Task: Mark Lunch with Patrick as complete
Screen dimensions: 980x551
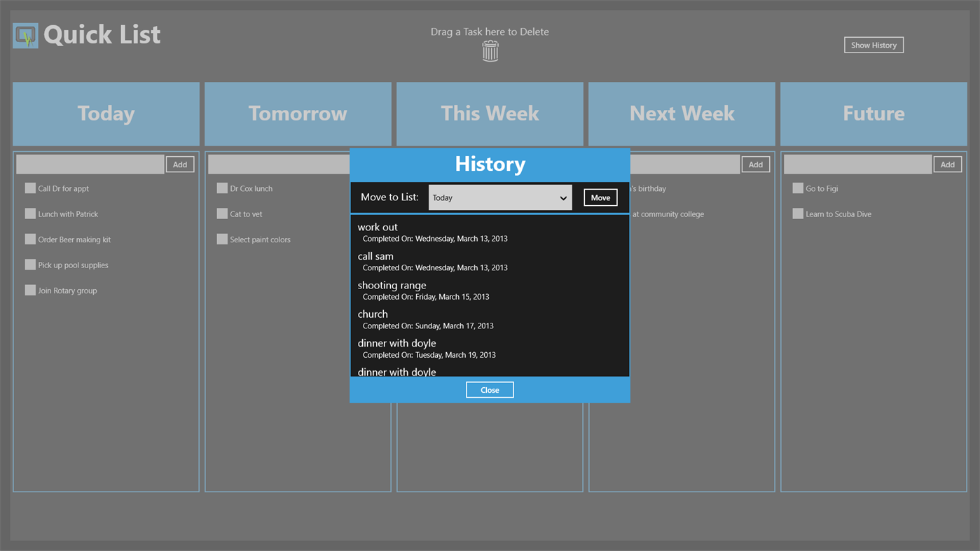Action: coord(30,214)
